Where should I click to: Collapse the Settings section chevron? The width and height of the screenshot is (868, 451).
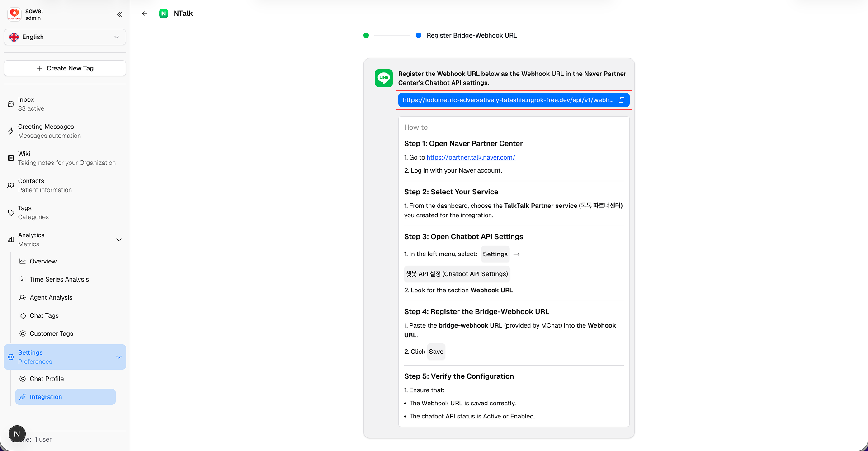coord(118,357)
